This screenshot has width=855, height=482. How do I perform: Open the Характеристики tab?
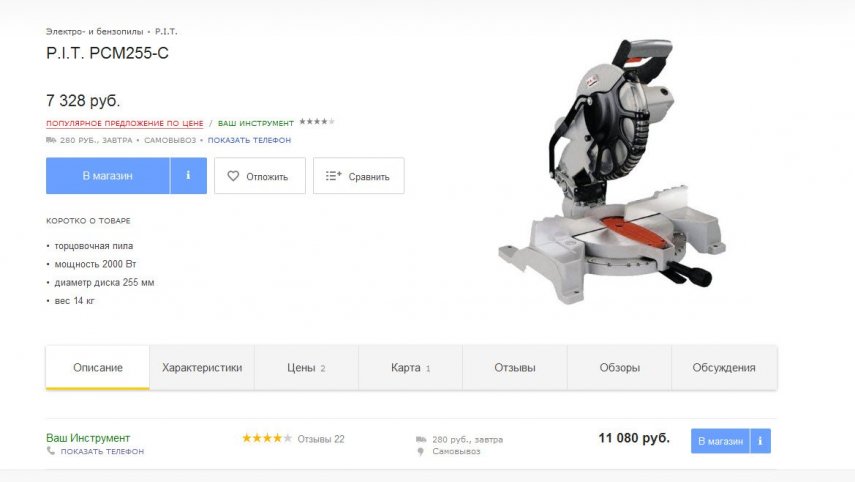202,367
